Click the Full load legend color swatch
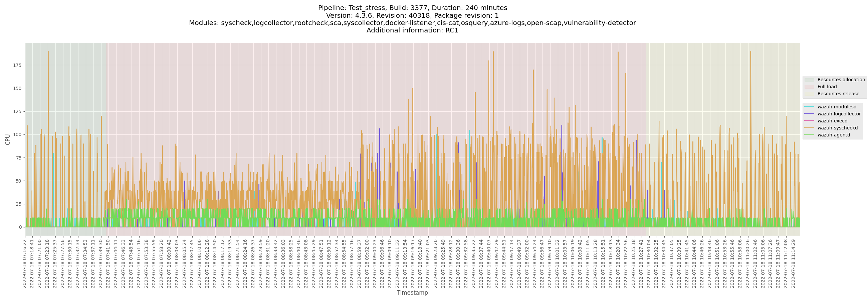This screenshot has height=301, width=868. [809, 87]
